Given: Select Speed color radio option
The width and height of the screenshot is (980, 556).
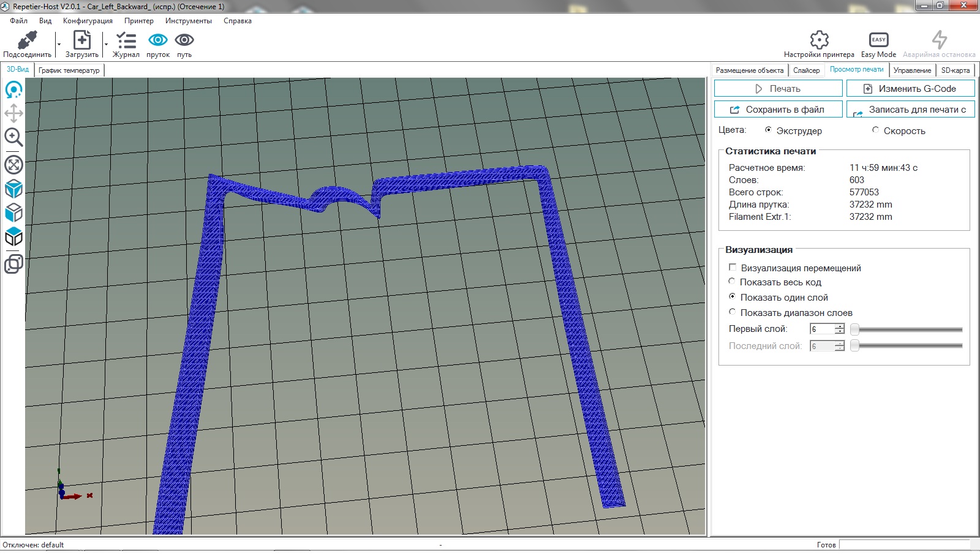Looking at the screenshot, I should pos(875,130).
